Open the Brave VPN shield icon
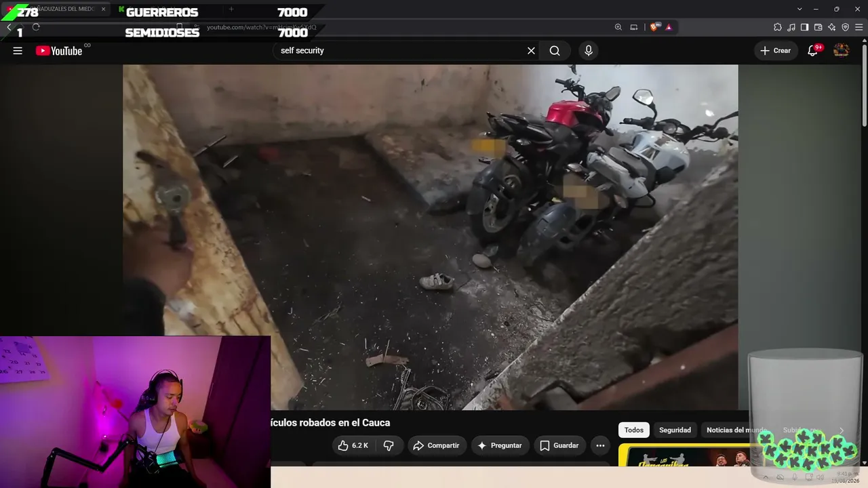The image size is (868, 488). (x=845, y=27)
